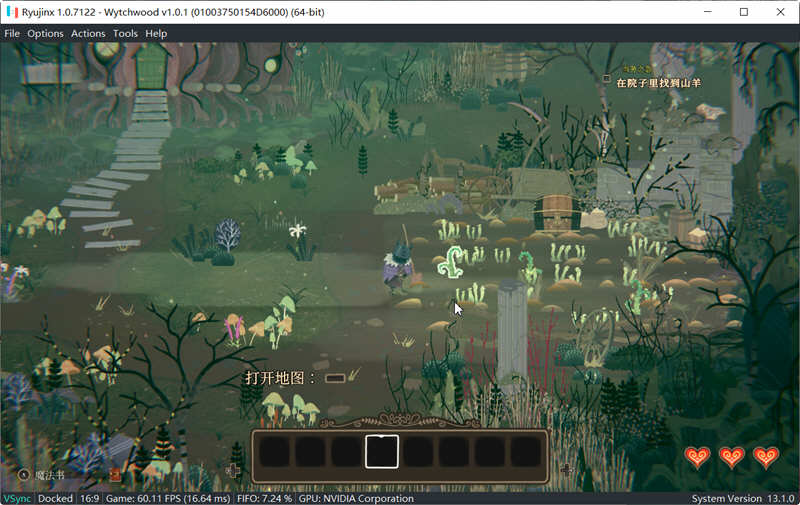Open the Tools menu
The height and width of the screenshot is (505, 800).
pos(125,34)
